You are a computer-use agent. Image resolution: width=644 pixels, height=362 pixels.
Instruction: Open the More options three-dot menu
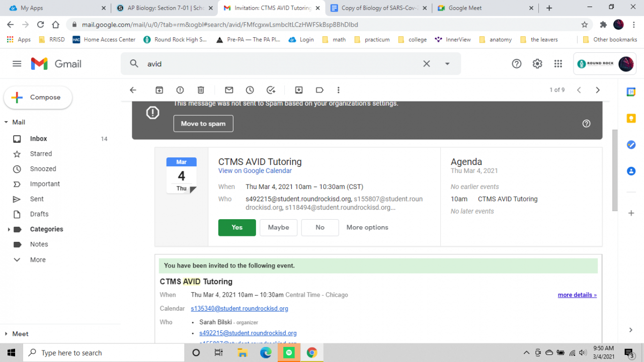[339, 90]
